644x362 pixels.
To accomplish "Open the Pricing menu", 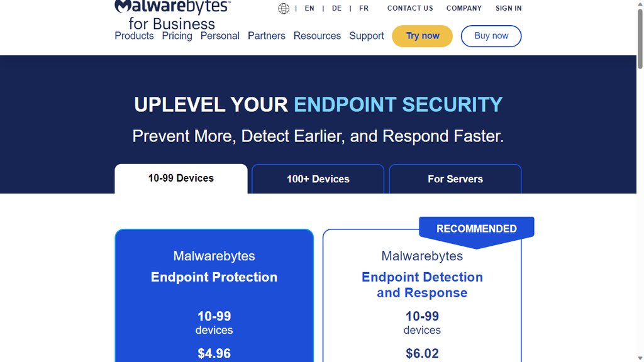I will click(177, 36).
